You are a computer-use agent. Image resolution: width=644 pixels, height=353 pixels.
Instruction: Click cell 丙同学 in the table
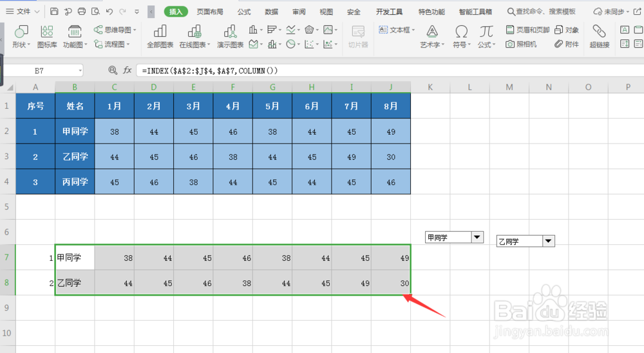(x=75, y=182)
